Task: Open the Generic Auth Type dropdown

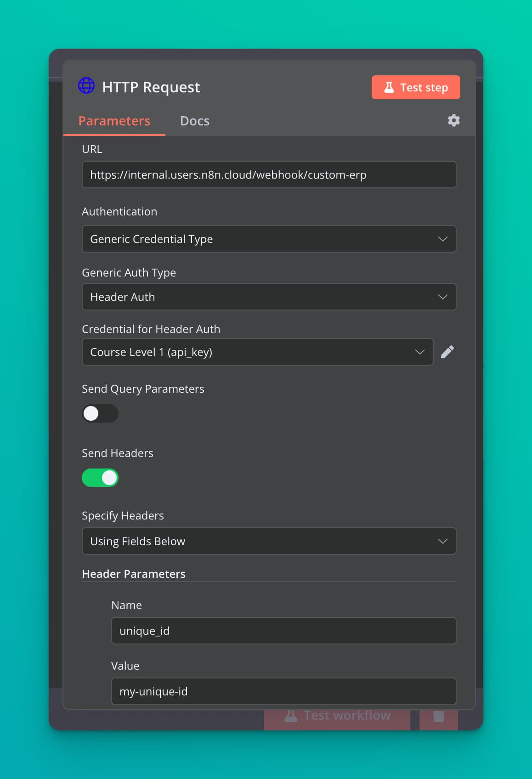Action: 269,297
